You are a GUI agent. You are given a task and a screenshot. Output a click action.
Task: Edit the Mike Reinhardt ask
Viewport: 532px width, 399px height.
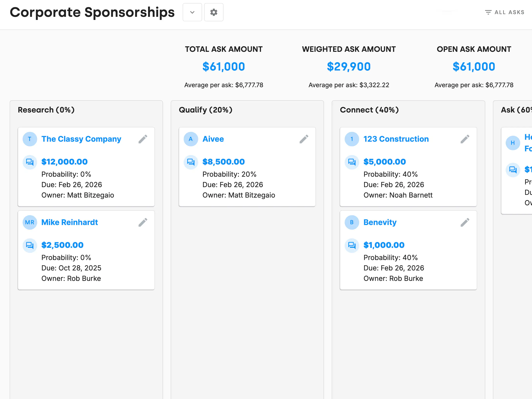[143, 223]
